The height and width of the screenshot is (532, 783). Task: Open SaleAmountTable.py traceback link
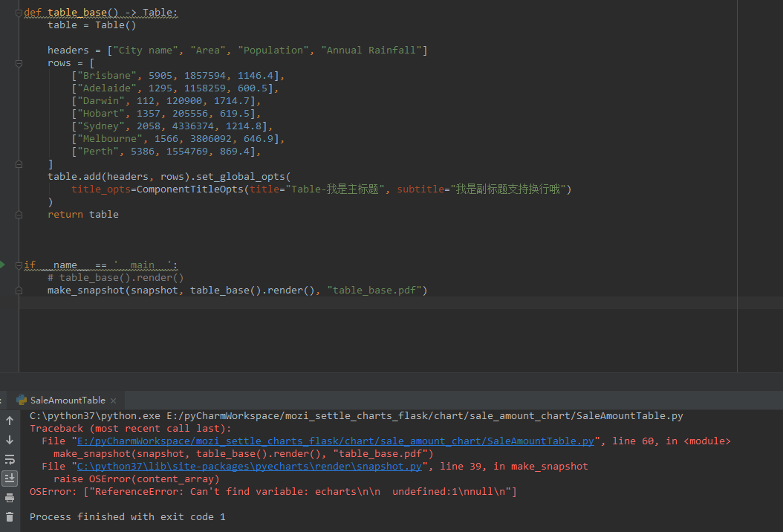pyautogui.click(x=336, y=441)
